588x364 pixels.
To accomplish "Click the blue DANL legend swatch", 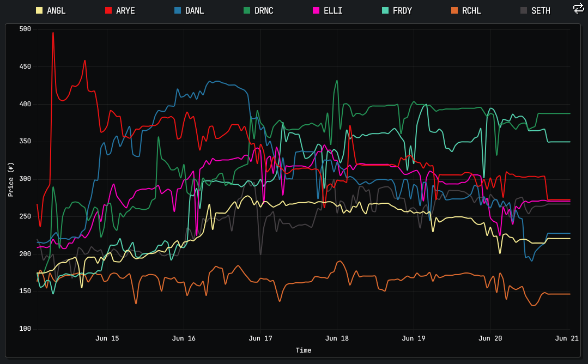I will pos(178,10).
